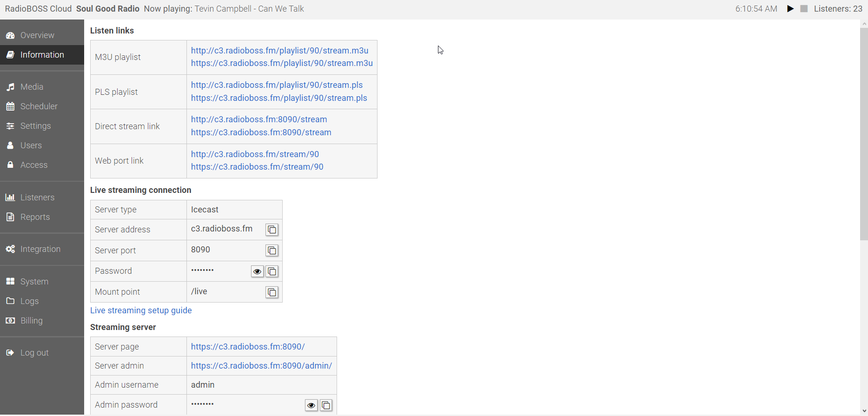Screen dimensions: 868x416
Task: Click the scrollbar down arrow
Action: (x=864, y=411)
